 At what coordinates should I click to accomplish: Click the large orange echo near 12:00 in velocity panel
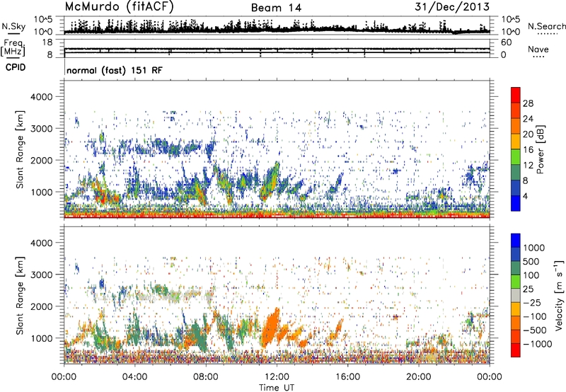pyautogui.click(x=272, y=327)
